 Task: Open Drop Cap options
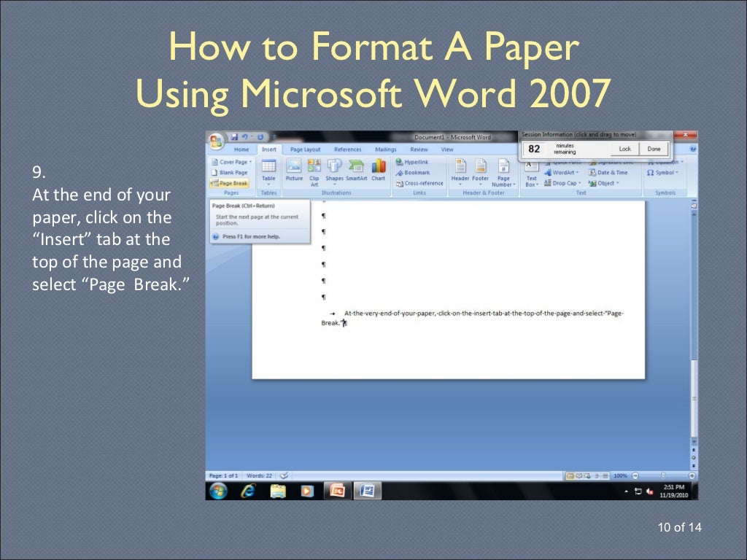[x=562, y=183]
